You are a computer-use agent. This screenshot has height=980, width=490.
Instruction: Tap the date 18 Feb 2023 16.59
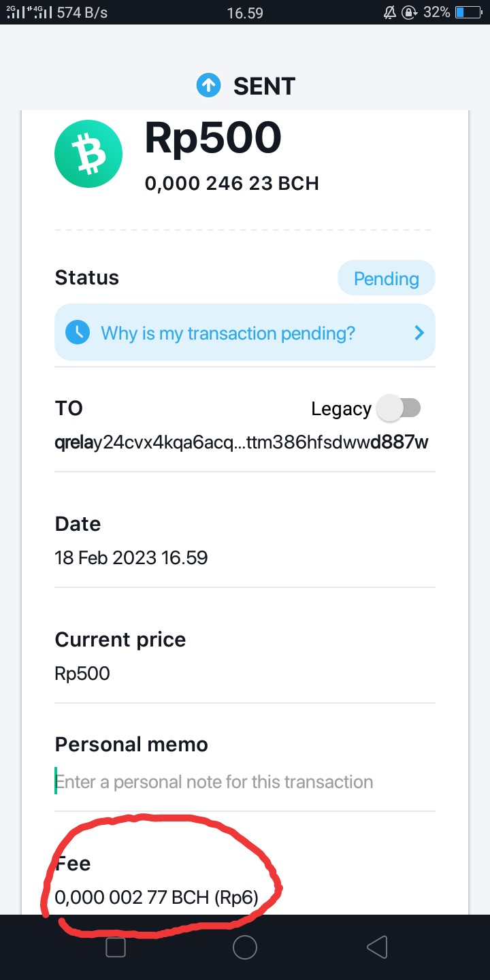coord(131,558)
